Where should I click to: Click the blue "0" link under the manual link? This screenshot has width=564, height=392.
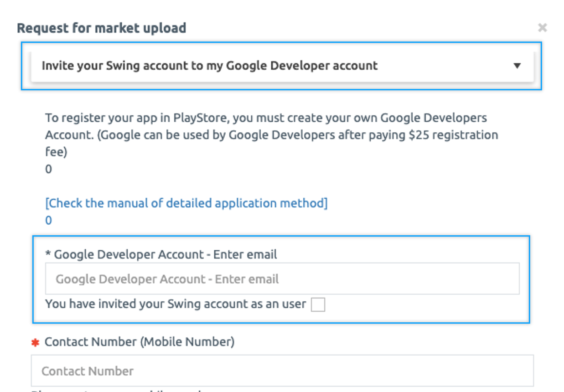(x=48, y=221)
